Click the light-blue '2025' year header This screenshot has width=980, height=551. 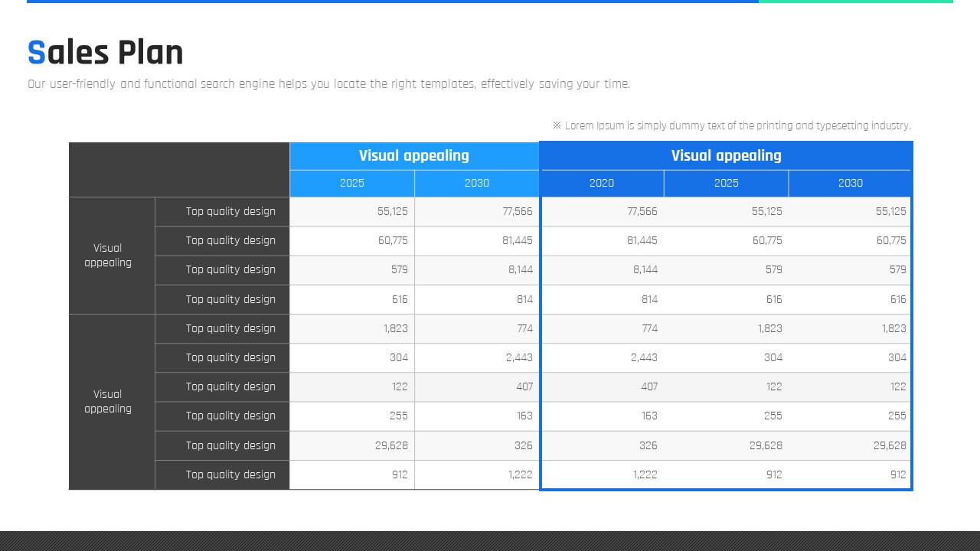[x=352, y=183]
